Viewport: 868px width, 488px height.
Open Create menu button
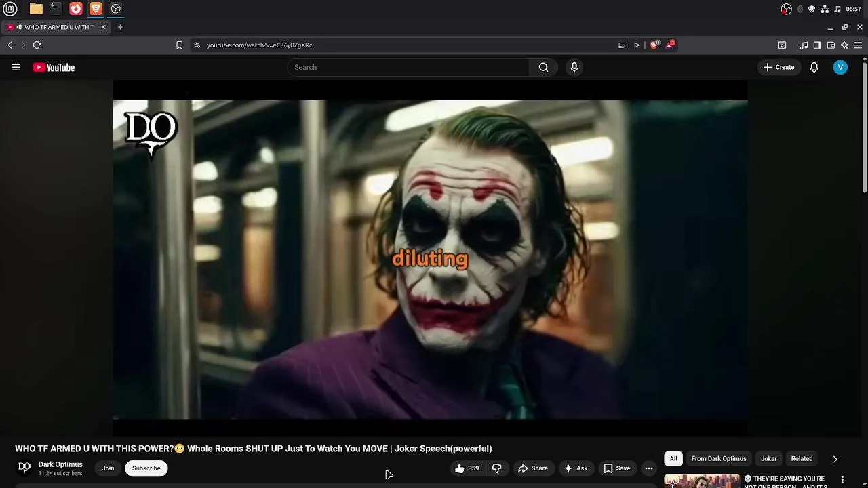pyautogui.click(x=778, y=67)
